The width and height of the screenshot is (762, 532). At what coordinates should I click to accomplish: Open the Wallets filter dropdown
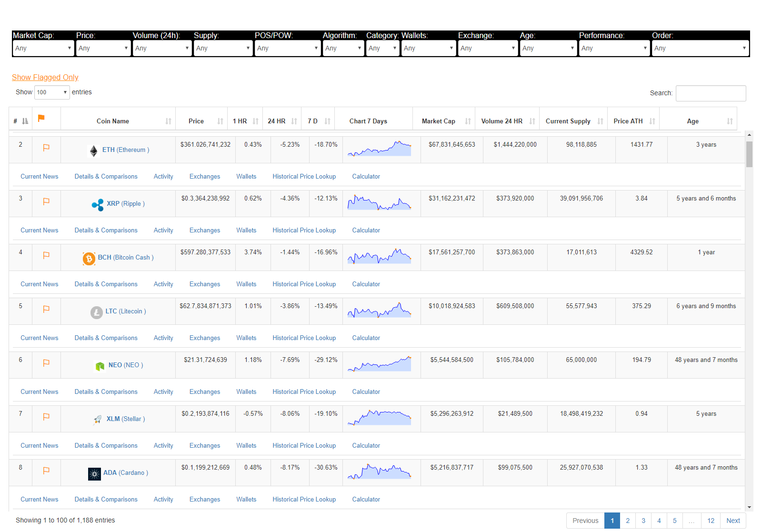429,48
